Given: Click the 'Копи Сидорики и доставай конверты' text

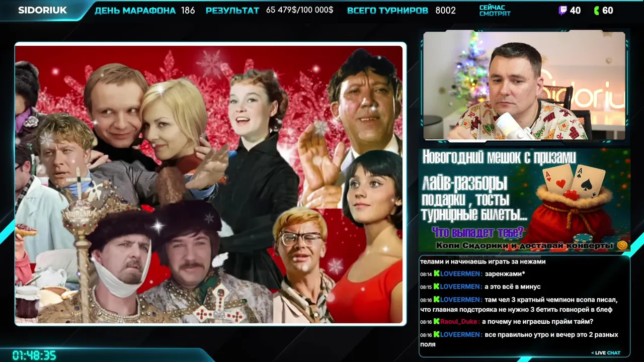Looking at the screenshot, I should tap(525, 245).
